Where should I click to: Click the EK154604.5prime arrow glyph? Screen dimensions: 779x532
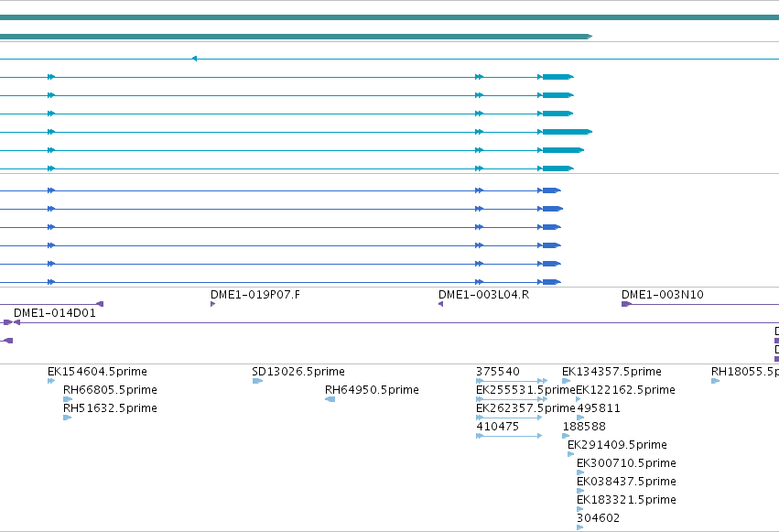tap(51, 381)
